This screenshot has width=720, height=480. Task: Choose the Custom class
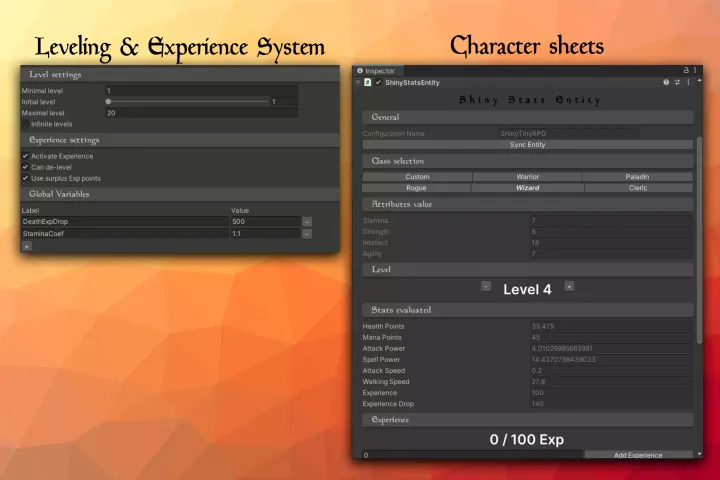417,177
